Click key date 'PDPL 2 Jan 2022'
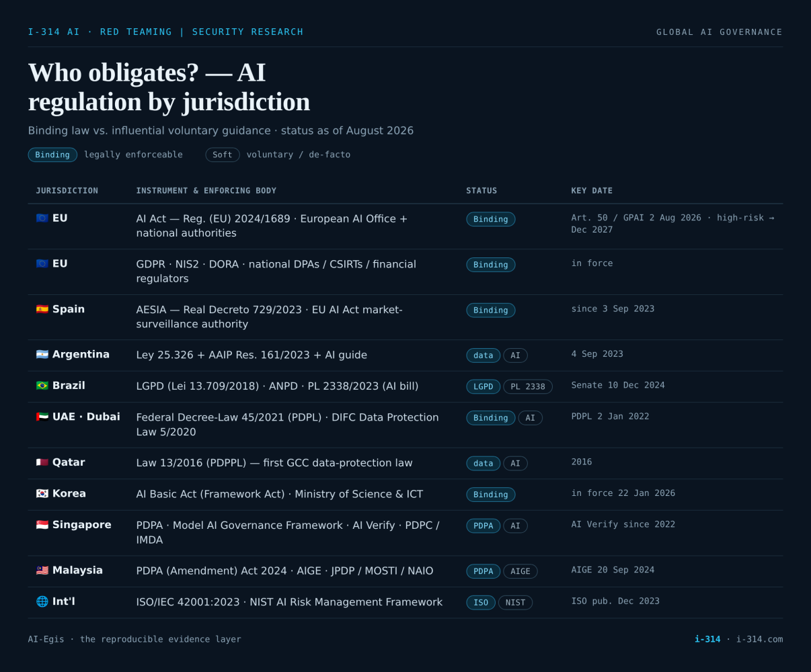Image resolution: width=811 pixels, height=672 pixels. coord(611,417)
